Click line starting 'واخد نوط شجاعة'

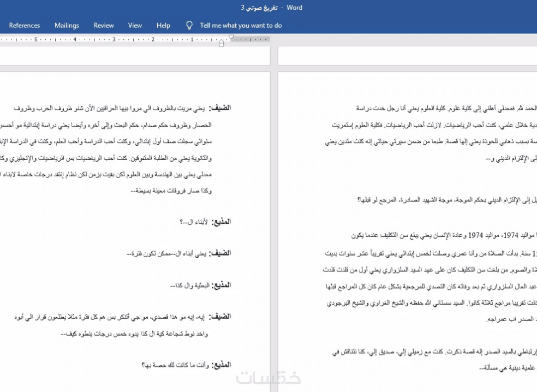134,334
